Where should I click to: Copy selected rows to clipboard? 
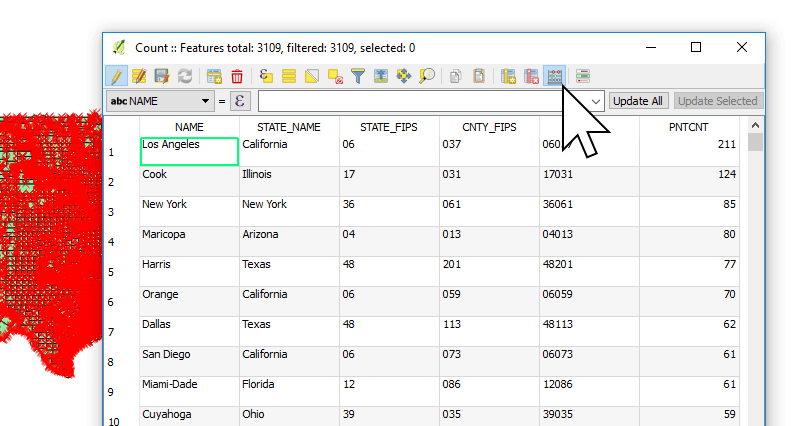[x=455, y=76]
